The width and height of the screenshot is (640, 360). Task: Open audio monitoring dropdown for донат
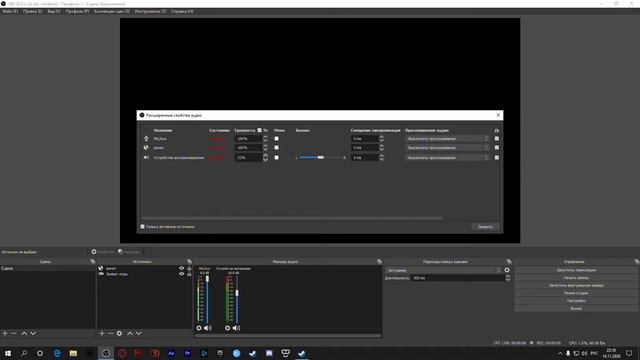pyautogui.click(x=447, y=148)
